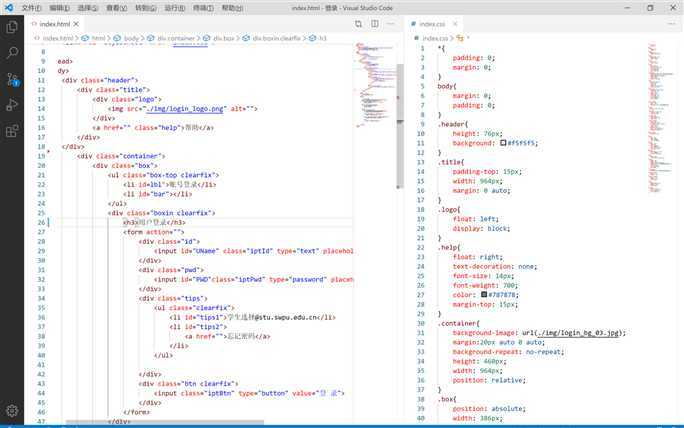The height and width of the screenshot is (428, 684).
Task: Open the right editor's more actions menu
Action: coord(672,24)
